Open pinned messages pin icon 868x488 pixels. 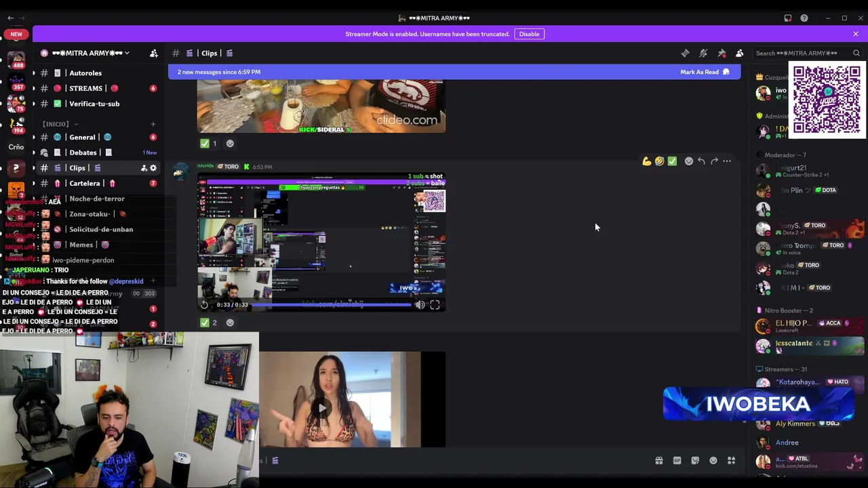click(x=722, y=53)
